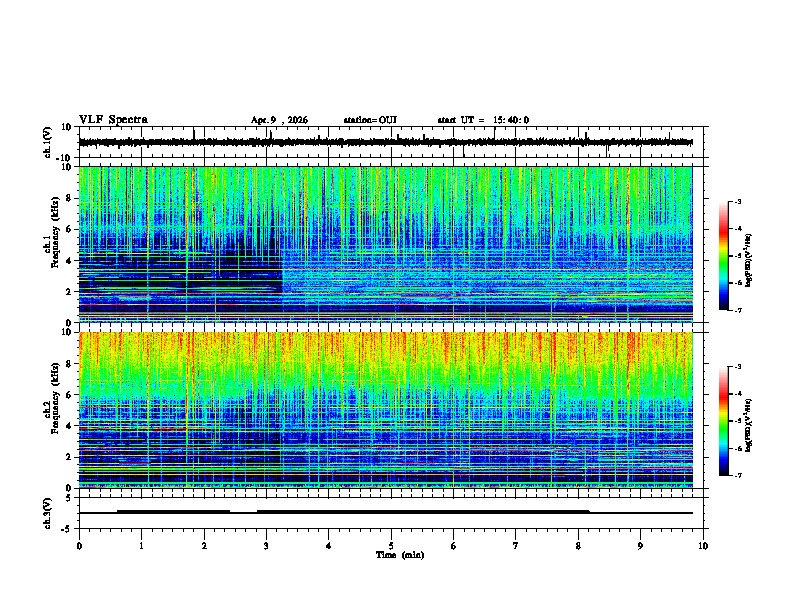Click the ch.2 spectrogram color scale bar
792x612 pixels.
point(724,421)
